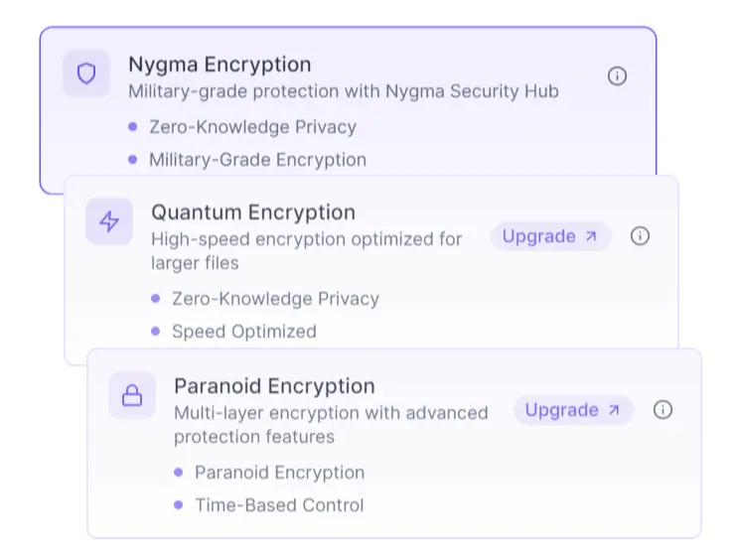Screen dimensions: 735x560
Task: Upgrade to Quantum Encryption
Action: click(551, 236)
